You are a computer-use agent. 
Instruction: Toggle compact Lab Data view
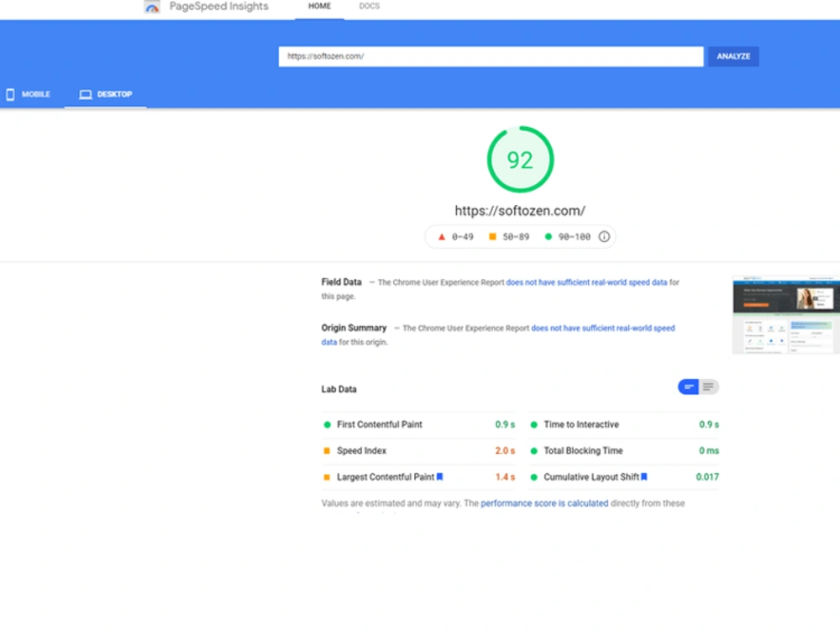(689, 386)
